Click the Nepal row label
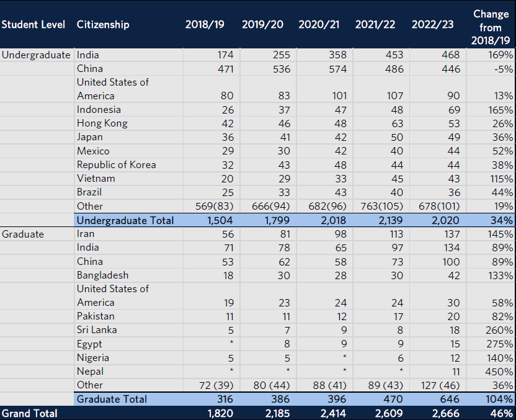Viewport: 516px width, 420px height. tap(90, 372)
